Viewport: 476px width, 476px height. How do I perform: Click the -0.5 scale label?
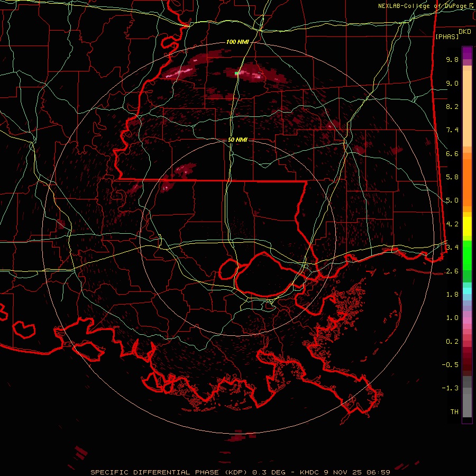point(450,365)
